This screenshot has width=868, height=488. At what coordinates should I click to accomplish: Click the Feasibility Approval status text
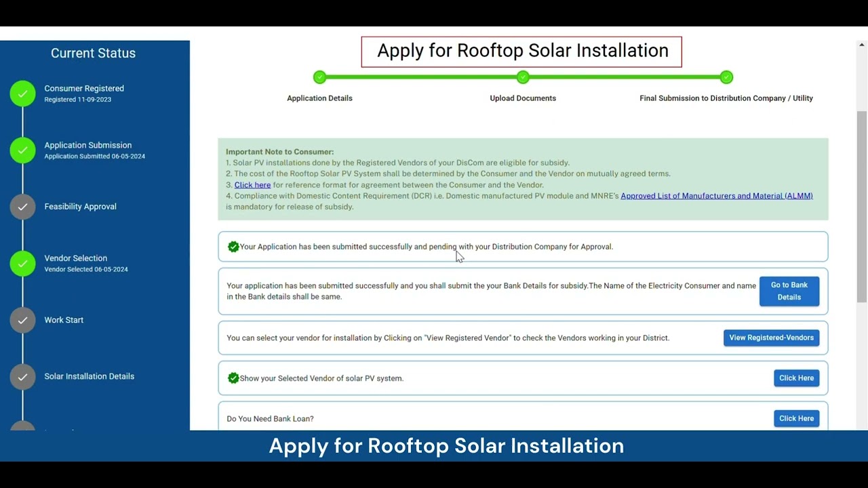click(80, 207)
